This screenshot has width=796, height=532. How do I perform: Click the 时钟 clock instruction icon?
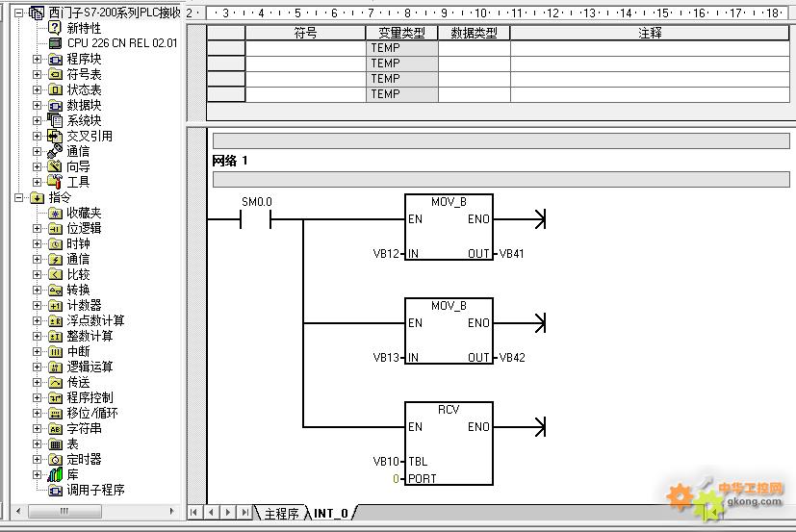coord(55,243)
